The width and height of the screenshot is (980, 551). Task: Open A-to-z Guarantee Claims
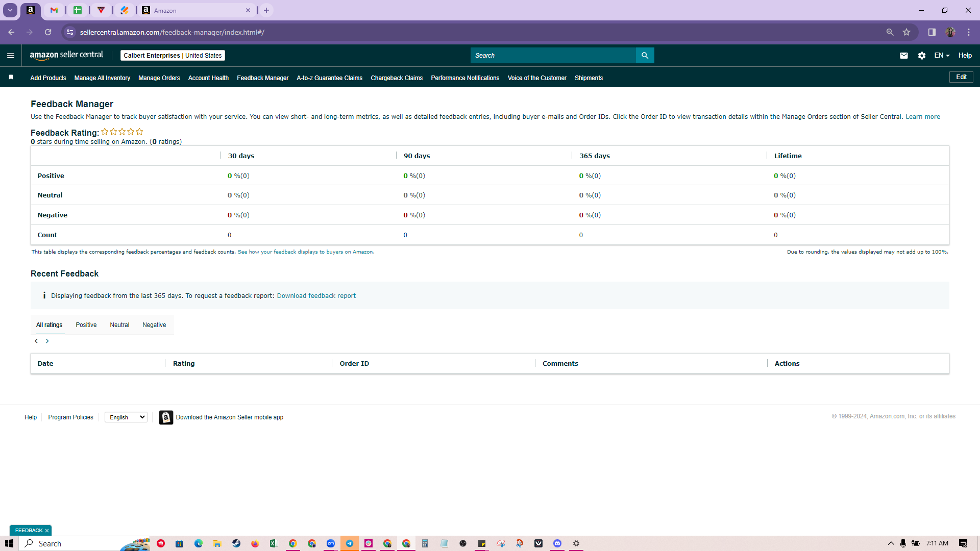coord(330,78)
